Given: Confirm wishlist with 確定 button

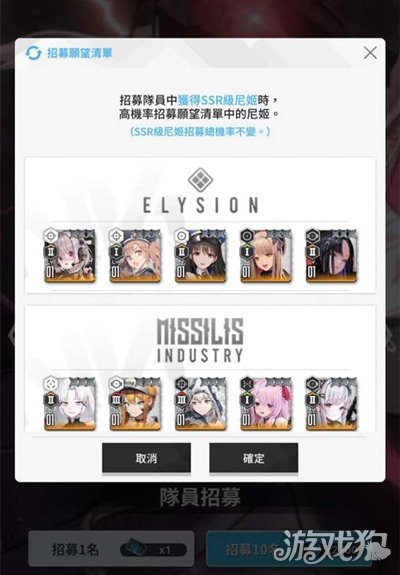Looking at the screenshot, I should tap(254, 458).
